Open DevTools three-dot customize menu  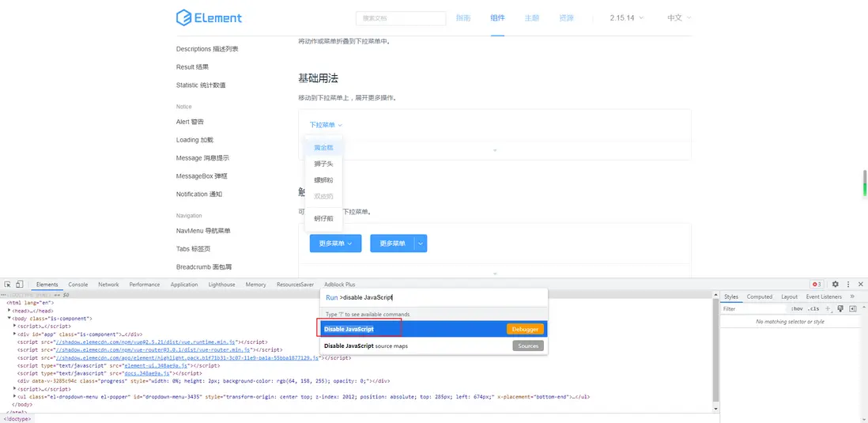coord(848,284)
